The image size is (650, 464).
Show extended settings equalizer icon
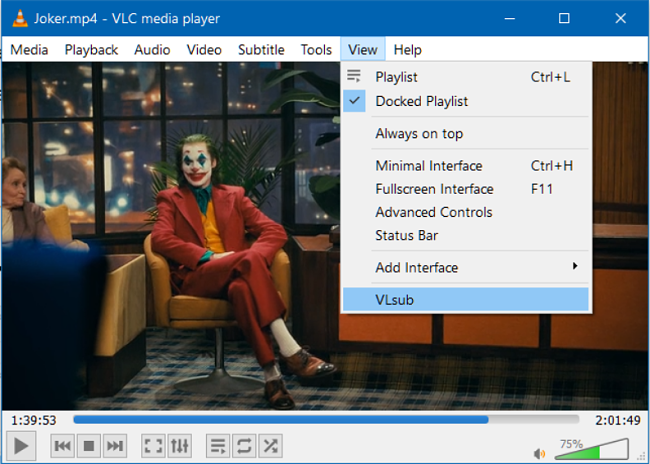click(179, 446)
